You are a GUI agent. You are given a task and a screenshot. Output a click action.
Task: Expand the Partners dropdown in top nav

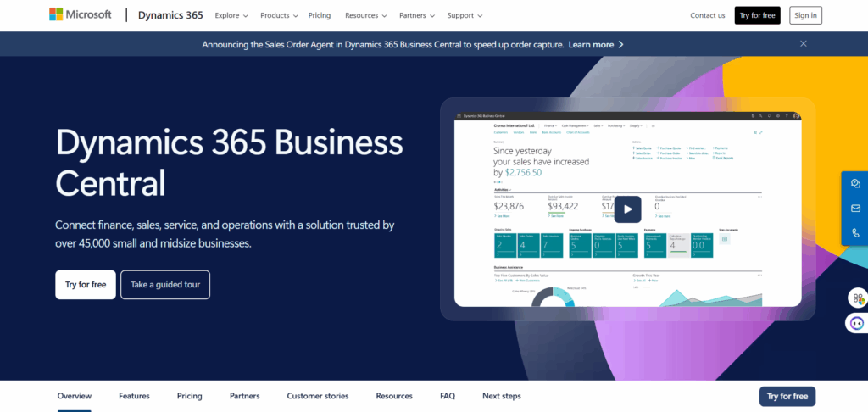[417, 15]
